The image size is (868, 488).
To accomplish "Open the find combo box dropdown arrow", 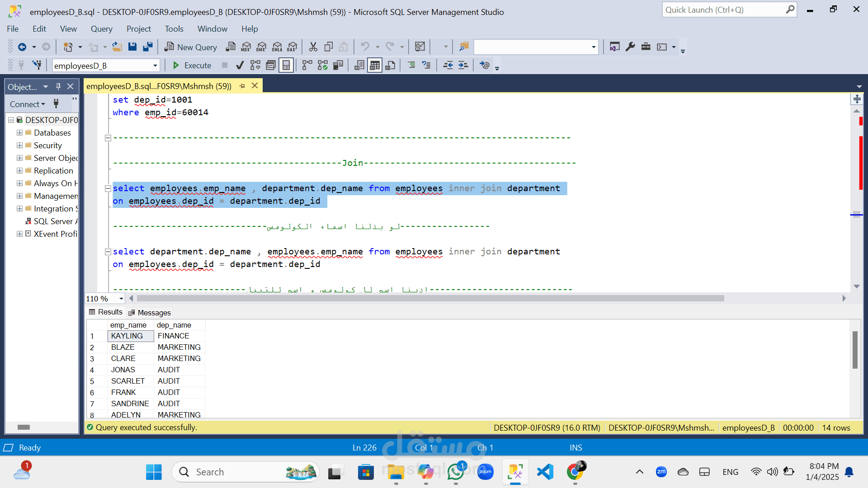I will click(594, 47).
